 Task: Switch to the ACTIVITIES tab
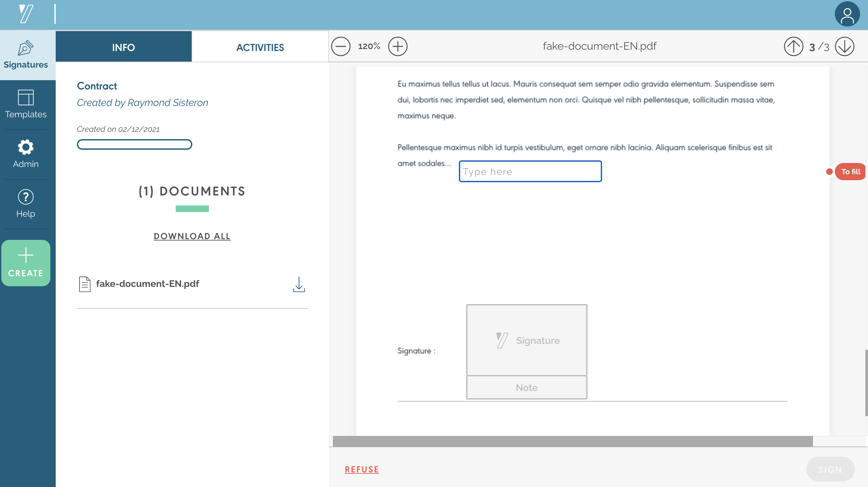point(260,46)
